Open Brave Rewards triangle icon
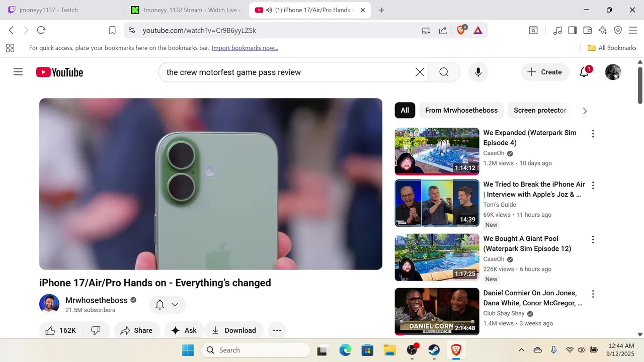The image size is (644, 362). [x=478, y=30]
